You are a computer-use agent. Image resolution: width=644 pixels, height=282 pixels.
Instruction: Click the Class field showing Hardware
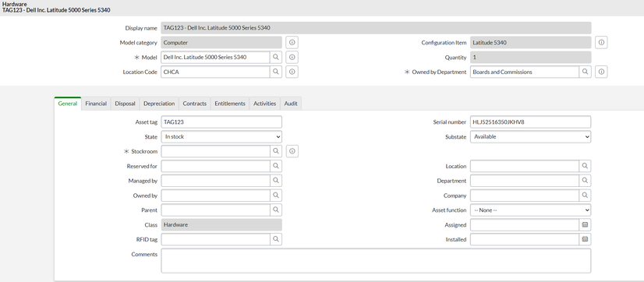coord(221,225)
